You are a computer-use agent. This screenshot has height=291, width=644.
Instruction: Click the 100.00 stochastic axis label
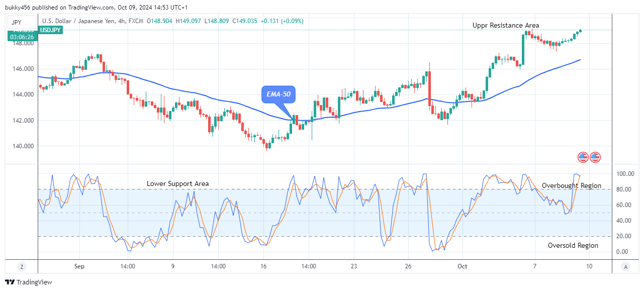click(625, 174)
